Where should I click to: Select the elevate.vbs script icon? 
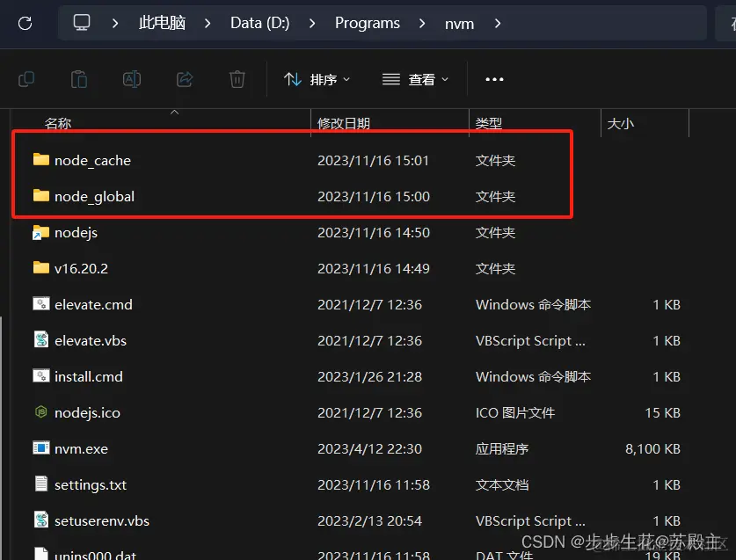click(x=41, y=339)
